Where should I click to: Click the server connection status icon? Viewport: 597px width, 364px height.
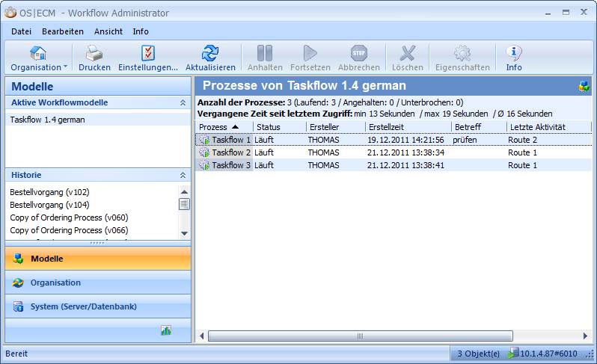point(513,354)
